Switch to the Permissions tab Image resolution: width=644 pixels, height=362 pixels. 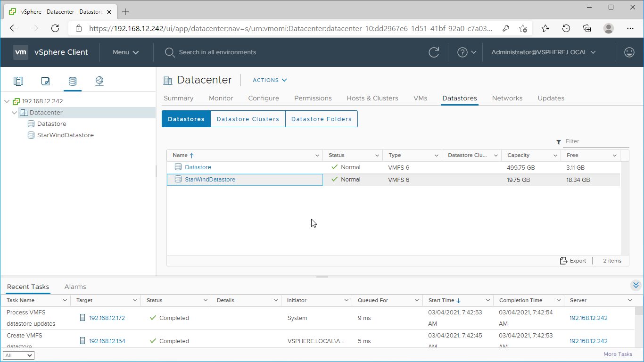[313, 98]
